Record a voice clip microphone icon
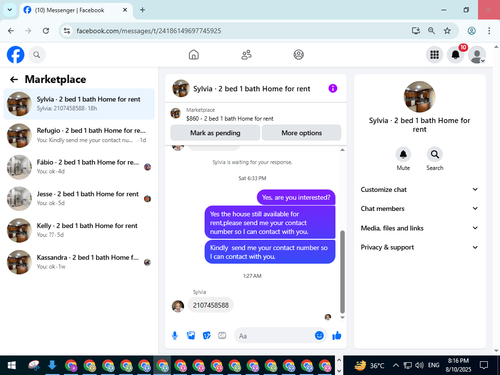 point(175,336)
